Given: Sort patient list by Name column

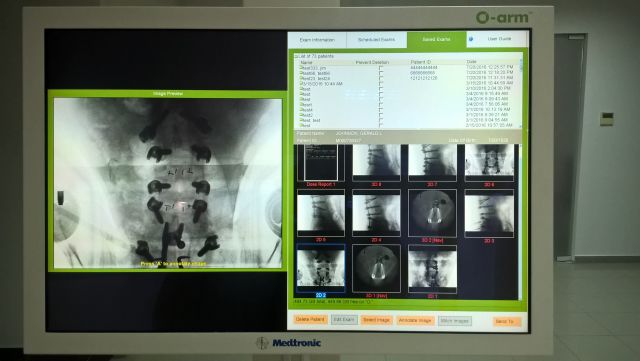Looking at the screenshot, I should coord(306,62).
